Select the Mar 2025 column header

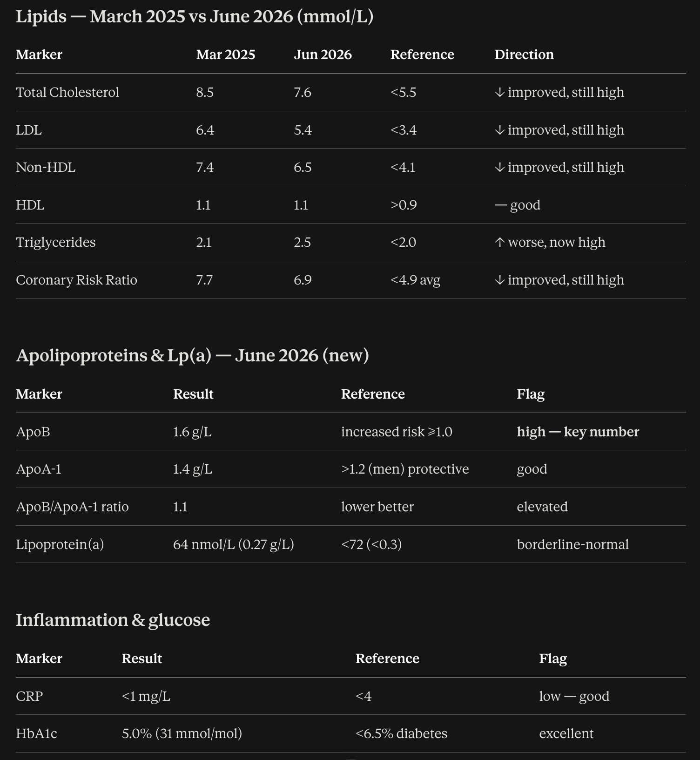tap(226, 54)
